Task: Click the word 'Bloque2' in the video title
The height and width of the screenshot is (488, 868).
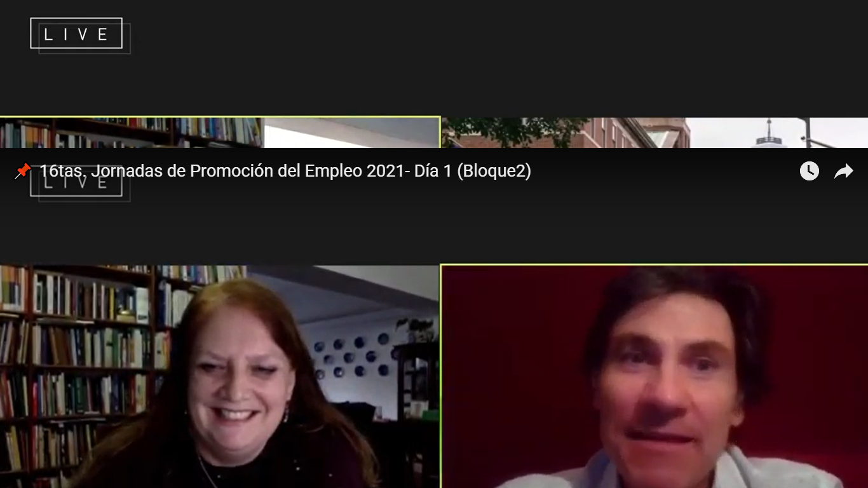Action: [x=494, y=171]
